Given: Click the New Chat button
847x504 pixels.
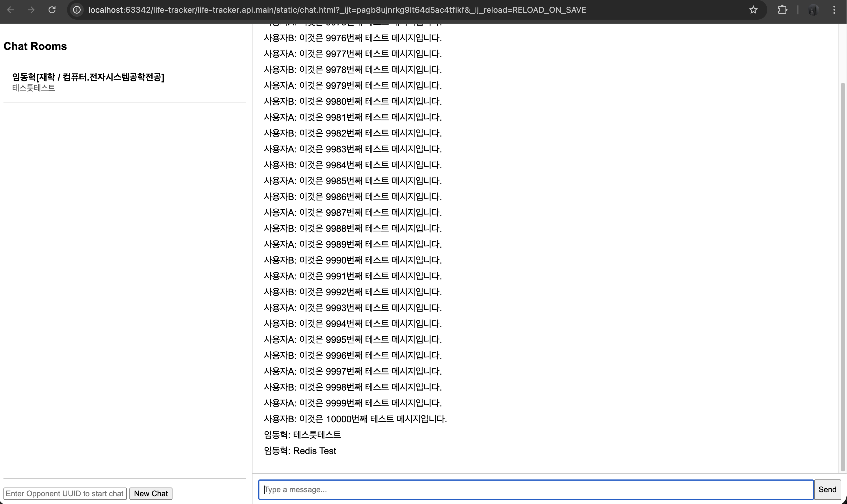Looking at the screenshot, I should coord(151,494).
